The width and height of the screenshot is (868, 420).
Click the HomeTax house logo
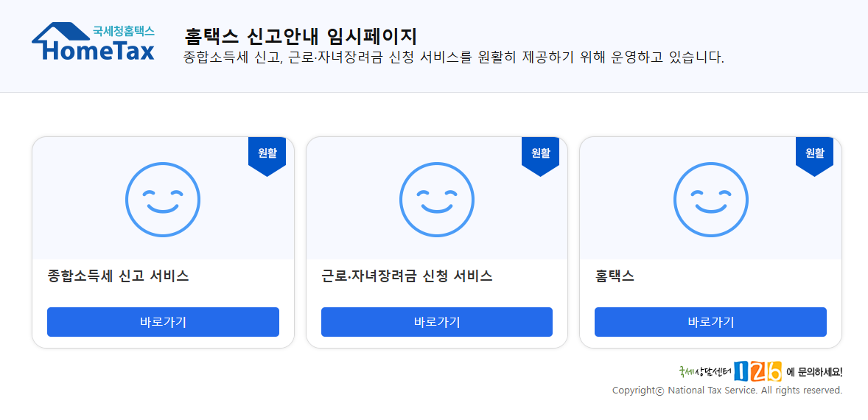(93, 41)
